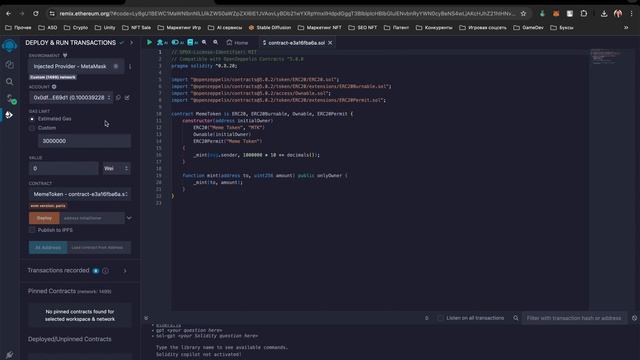640x360 pixels.
Task: Open the plugin manager icon at sidebar bottom
Action: click(9, 355)
